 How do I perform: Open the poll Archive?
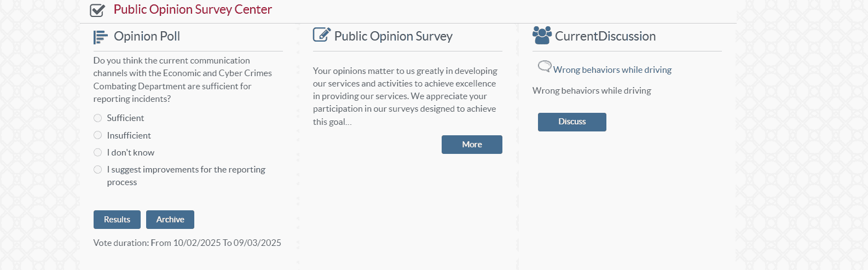[170, 220]
